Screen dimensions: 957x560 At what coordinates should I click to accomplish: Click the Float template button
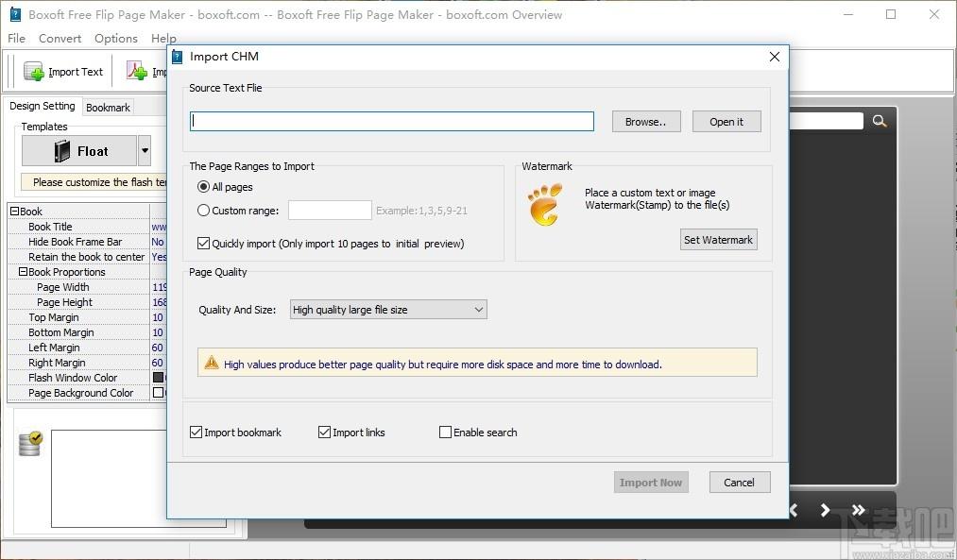(x=79, y=151)
